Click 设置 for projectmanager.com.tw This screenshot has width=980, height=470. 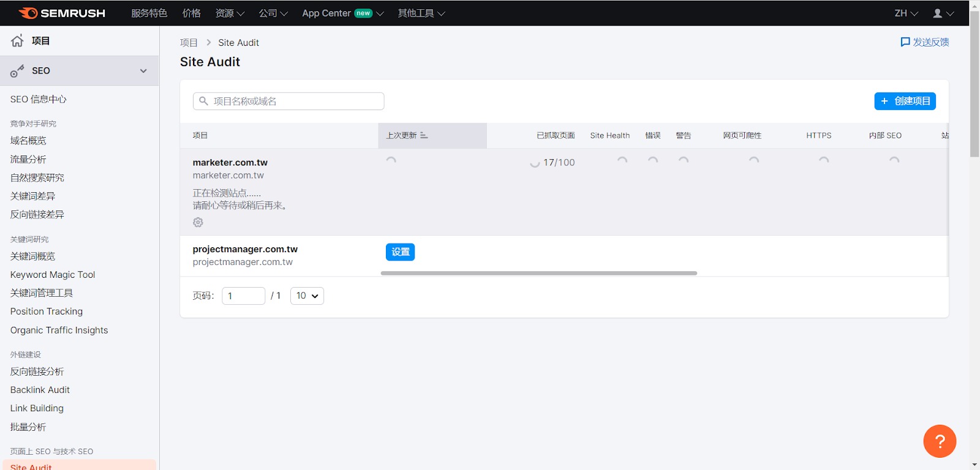coord(400,252)
